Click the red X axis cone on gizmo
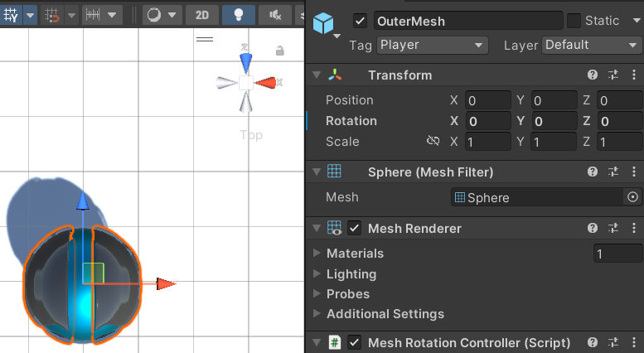 [x=266, y=83]
